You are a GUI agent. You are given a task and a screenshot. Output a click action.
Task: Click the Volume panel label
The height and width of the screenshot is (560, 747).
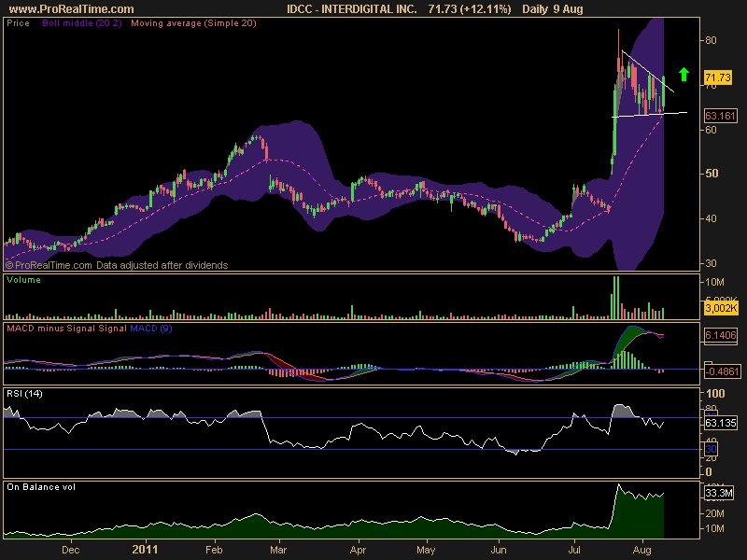click(x=24, y=280)
